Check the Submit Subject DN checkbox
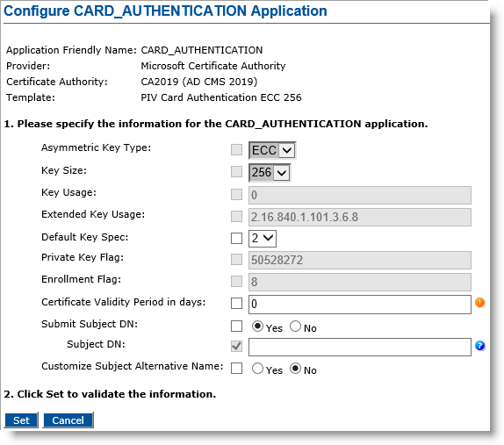Viewport: 504px width, 445px height. (236, 326)
